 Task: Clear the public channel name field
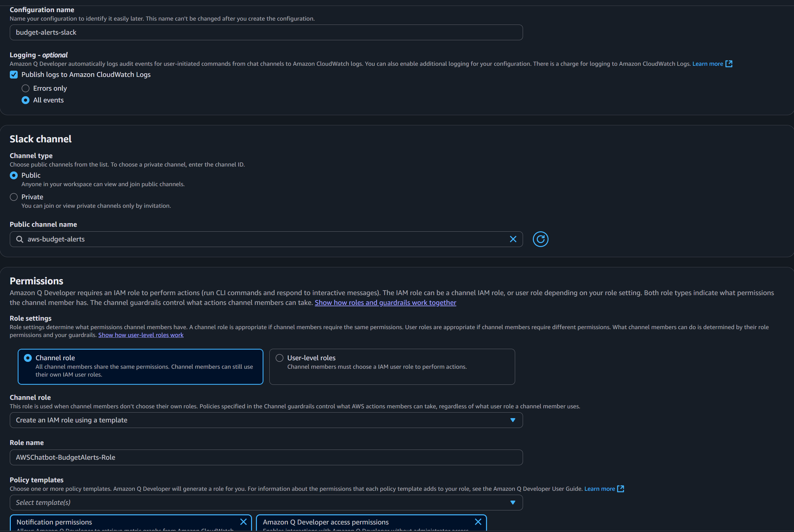513,239
